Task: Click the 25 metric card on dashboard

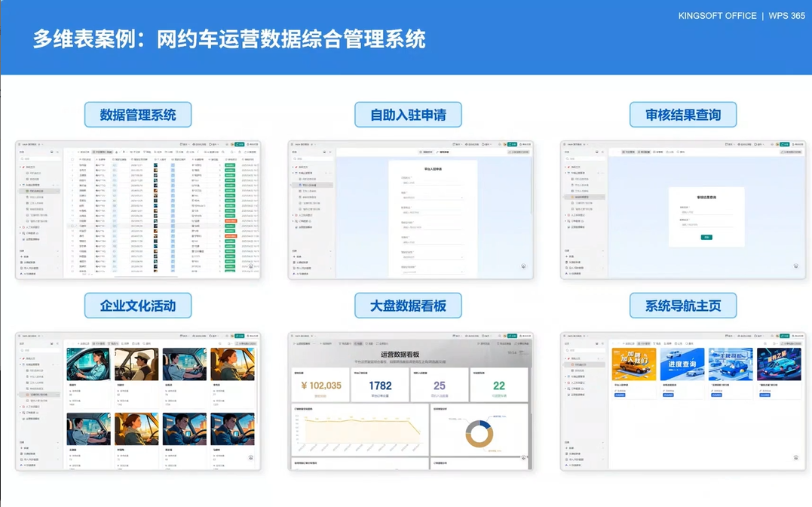Action: 439,386
